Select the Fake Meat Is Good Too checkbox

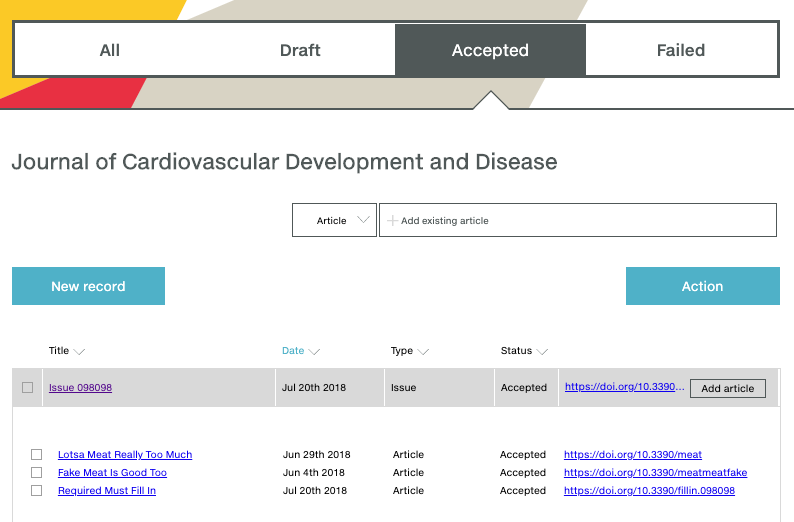(37, 473)
